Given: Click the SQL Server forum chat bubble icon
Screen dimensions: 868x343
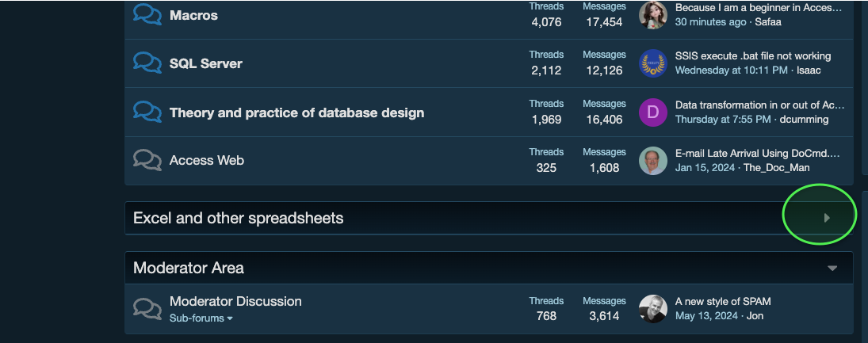Looking at the screenshot, I should tap(147, 63).
